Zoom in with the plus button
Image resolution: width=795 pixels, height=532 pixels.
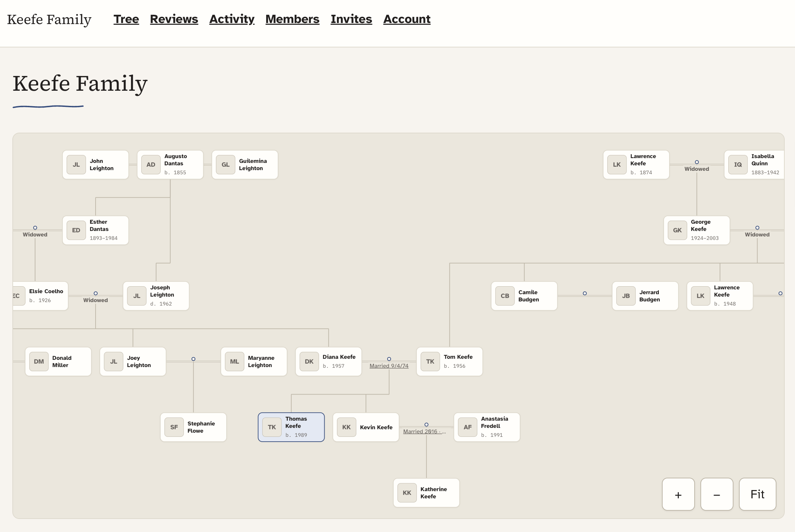(678, 494)
